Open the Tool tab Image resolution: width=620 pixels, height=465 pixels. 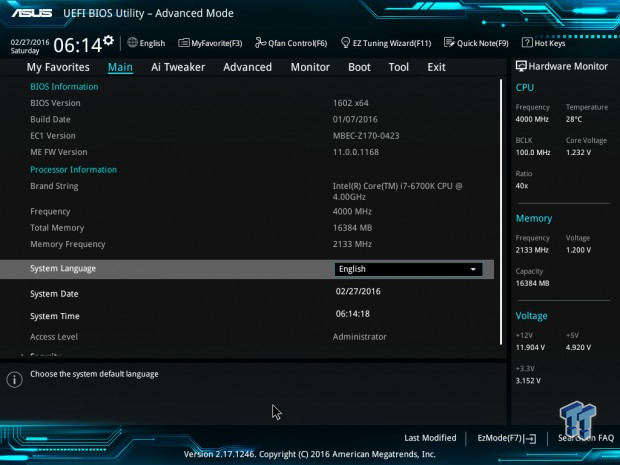[399, 67]
